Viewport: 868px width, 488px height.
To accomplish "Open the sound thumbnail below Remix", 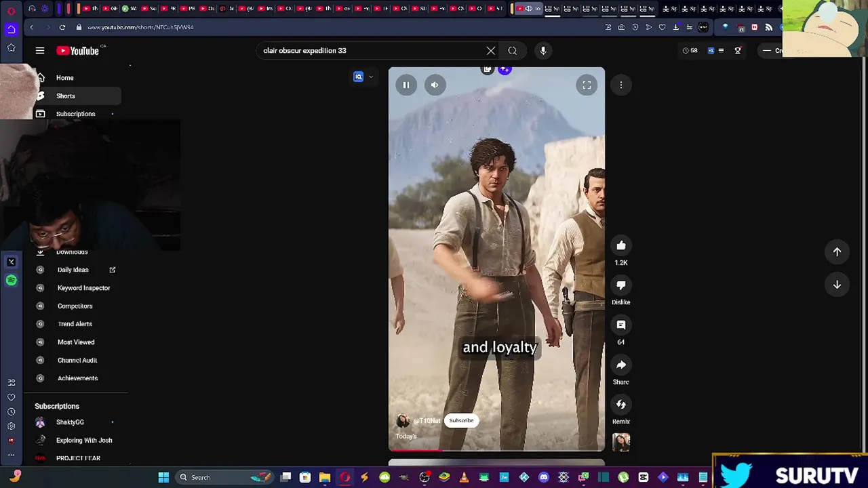I will (621, 442).
